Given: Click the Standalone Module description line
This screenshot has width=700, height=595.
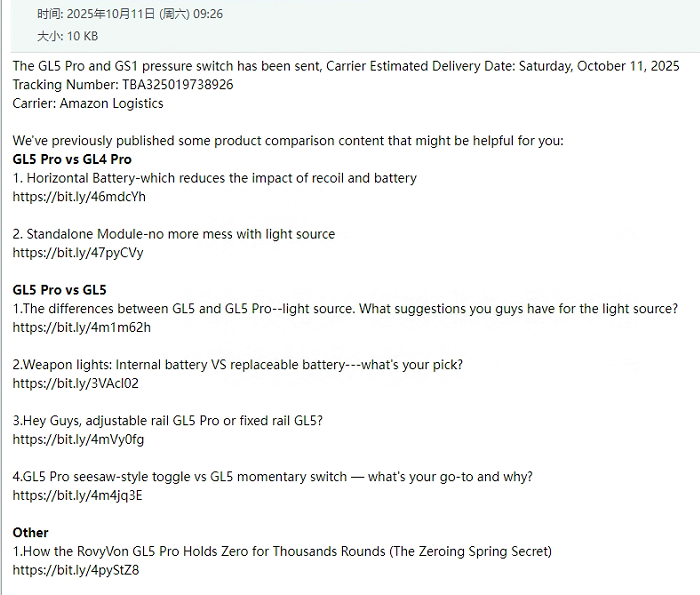Looking at the screenshot, I should (x=174, y=234).
